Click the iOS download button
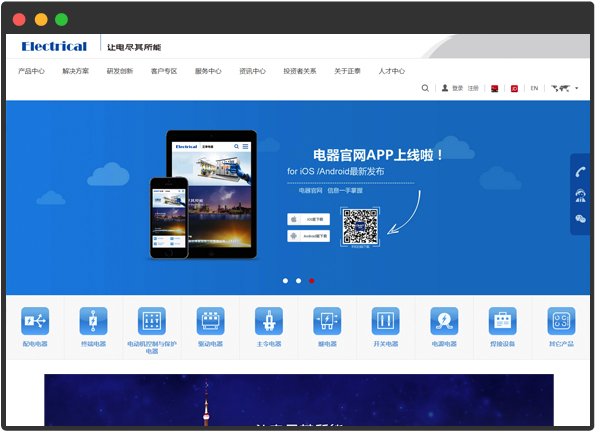Viewport: 596px width, 433px height. tap(308, 219)
